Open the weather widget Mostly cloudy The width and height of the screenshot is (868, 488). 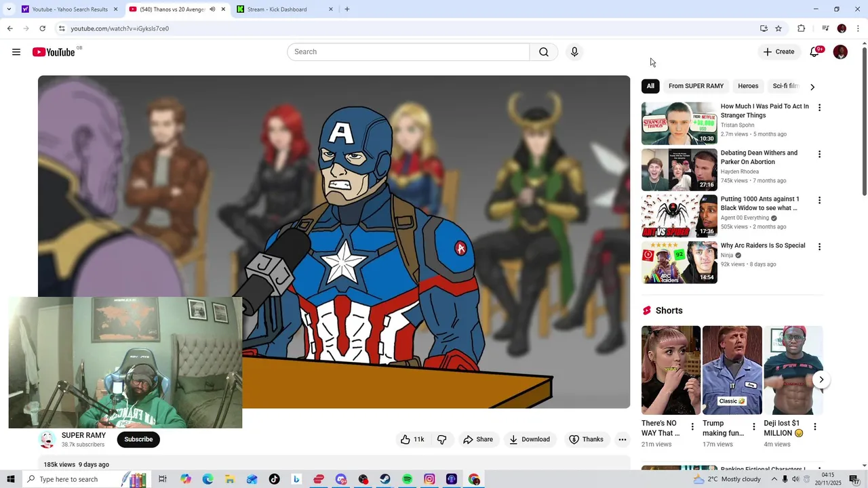point(727,479)
